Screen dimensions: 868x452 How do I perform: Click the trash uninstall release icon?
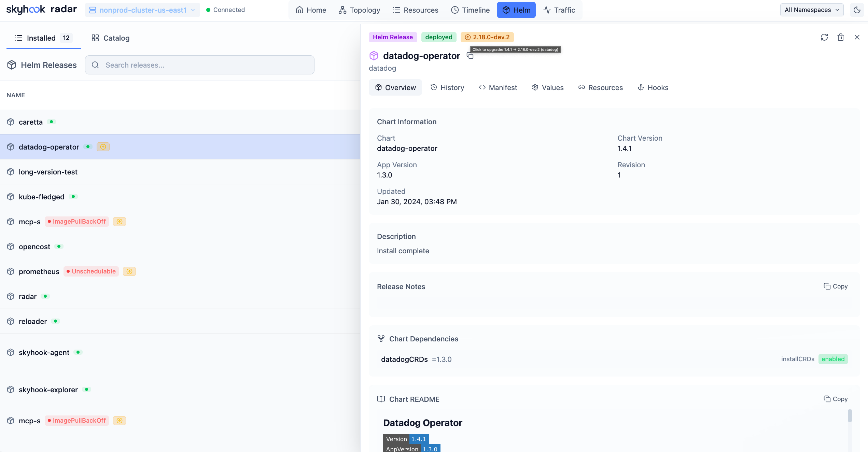click(840, 37)
